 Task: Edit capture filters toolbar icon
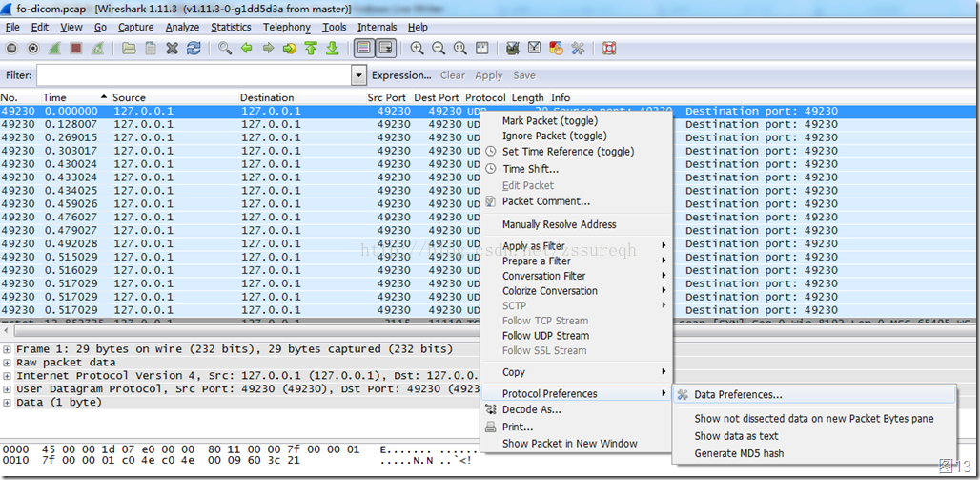click(513, 48)
